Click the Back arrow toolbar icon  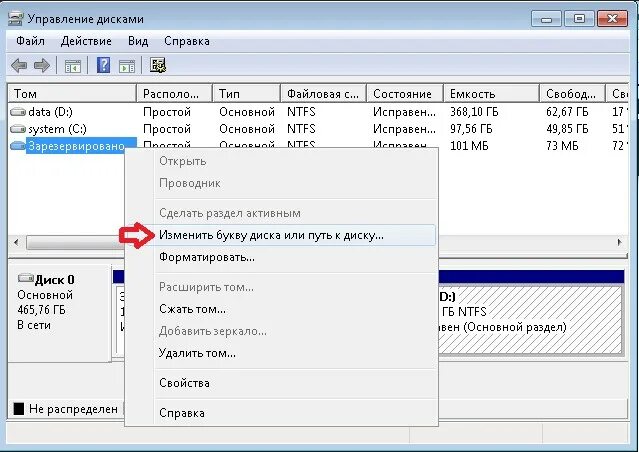19,65
